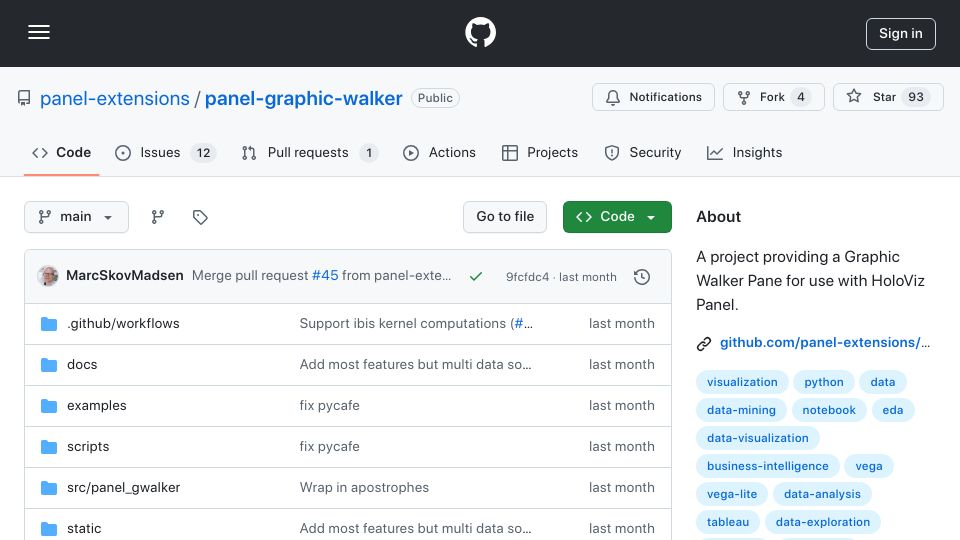
Task: Open the examples folder
Action: pos(97,405)
